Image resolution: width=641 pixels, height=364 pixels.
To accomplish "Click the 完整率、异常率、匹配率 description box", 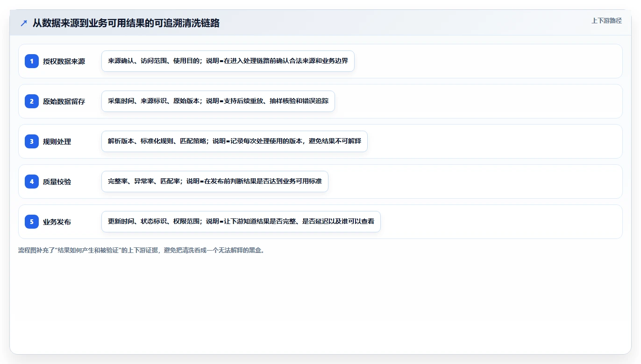I will (215, 182).
